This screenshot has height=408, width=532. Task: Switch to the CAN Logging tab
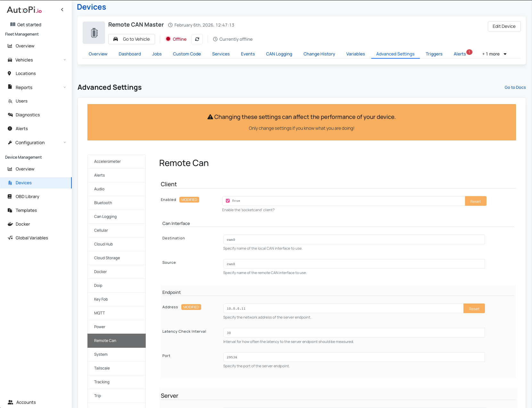tap(279, 54)
